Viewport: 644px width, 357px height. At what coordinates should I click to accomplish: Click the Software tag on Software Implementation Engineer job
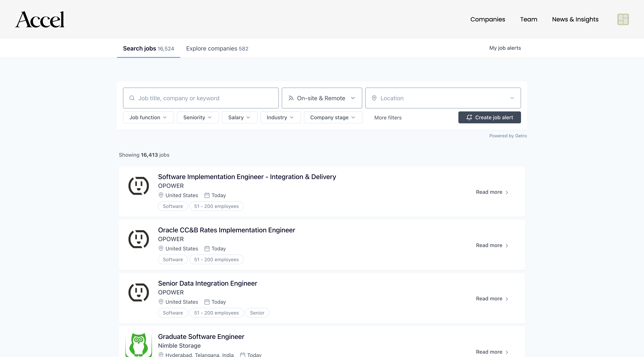coord(173,206)
